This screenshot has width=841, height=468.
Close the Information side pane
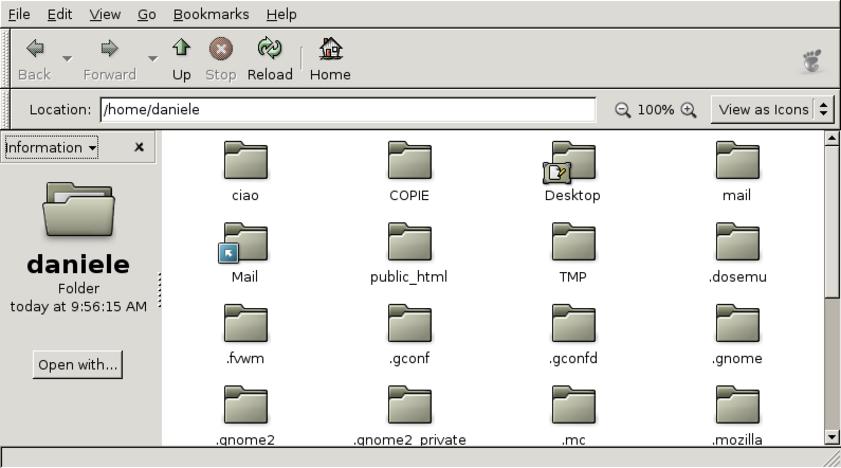click(x=139, y=147)
